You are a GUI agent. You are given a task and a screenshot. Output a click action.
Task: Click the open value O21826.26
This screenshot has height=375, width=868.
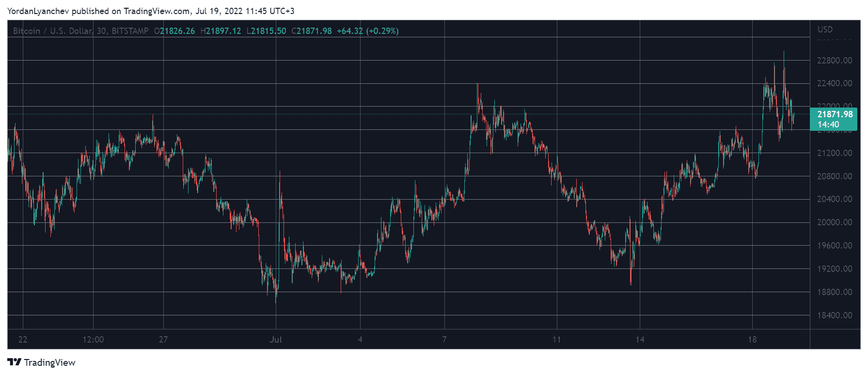(x=174, y=31)
